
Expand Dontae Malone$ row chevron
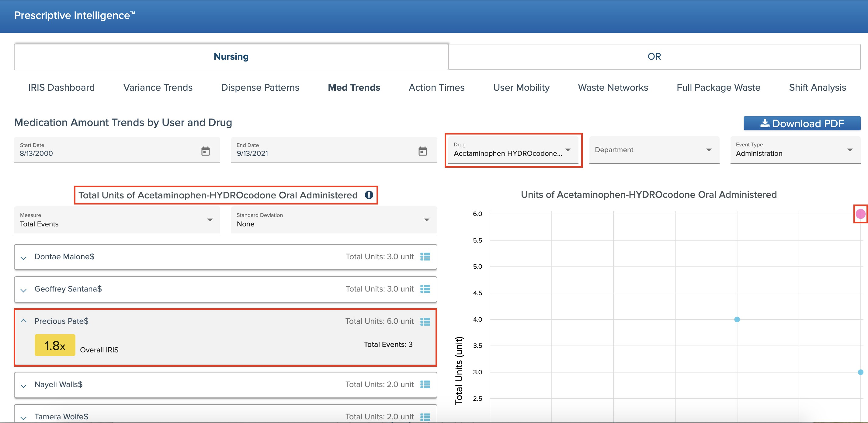tap(23, 258)
